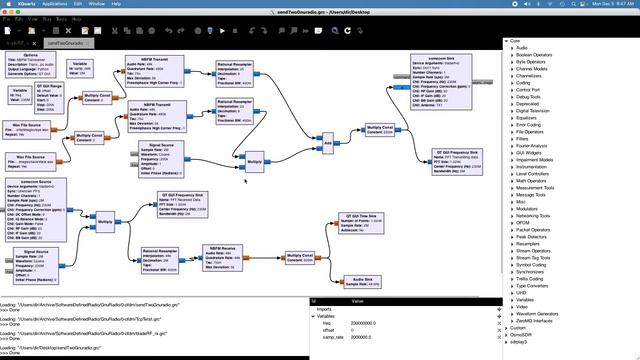Expand the OsmoSDR block category

pos(507,335)
